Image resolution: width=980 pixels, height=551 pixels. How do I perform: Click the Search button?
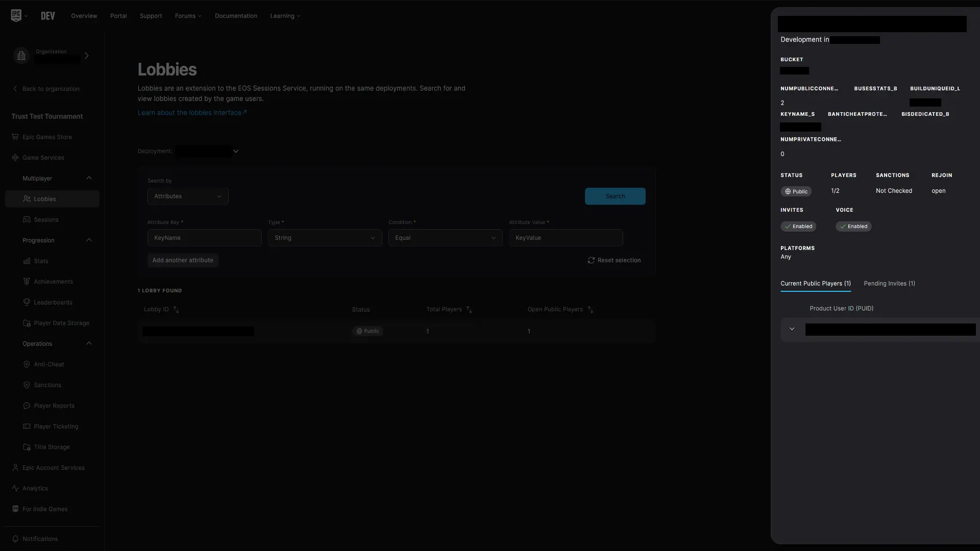coord(615,196)
